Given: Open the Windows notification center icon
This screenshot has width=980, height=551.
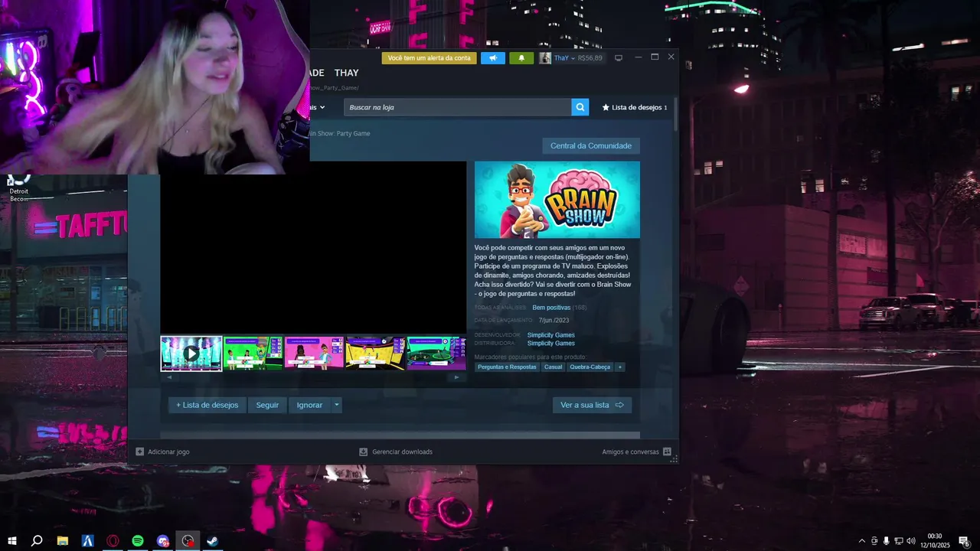Looking at the screenshot, I should coord(964,541).
